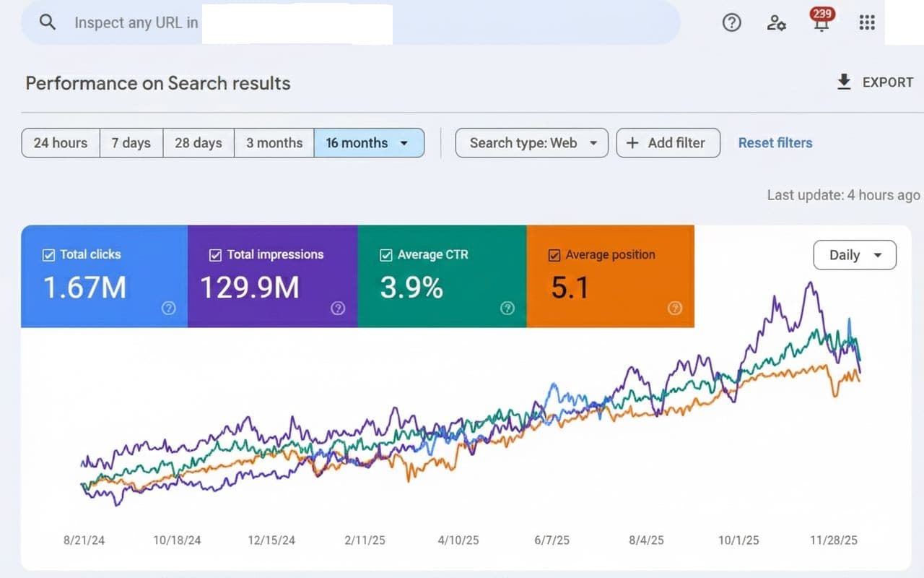The height and width of the screenshot is (578, 924).
Task: Open notifications bell showing 239
Action: click(821, 20)
